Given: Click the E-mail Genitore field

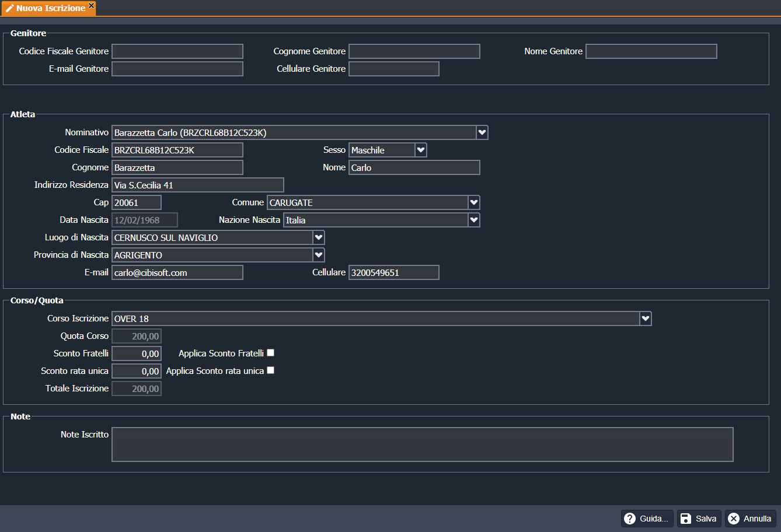Looking at the screenshot, I should click(x=177, y=69).
